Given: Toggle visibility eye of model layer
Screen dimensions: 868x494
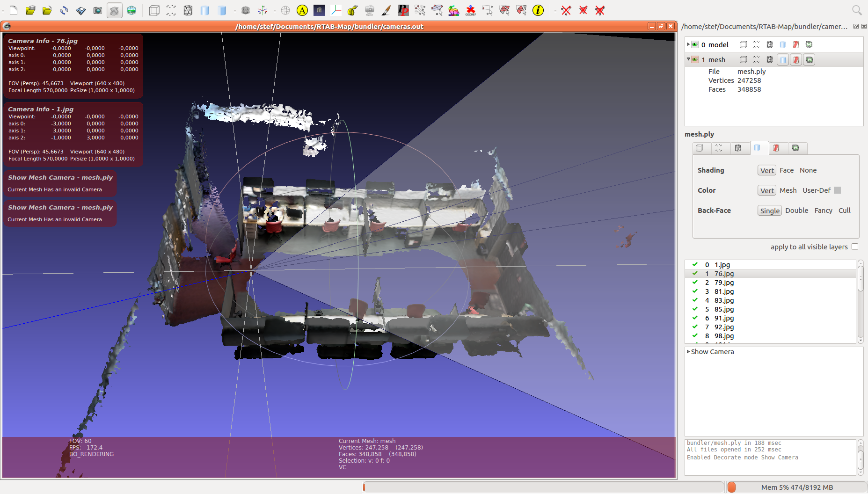Looking at the screenshot, I should pos(695,45).
